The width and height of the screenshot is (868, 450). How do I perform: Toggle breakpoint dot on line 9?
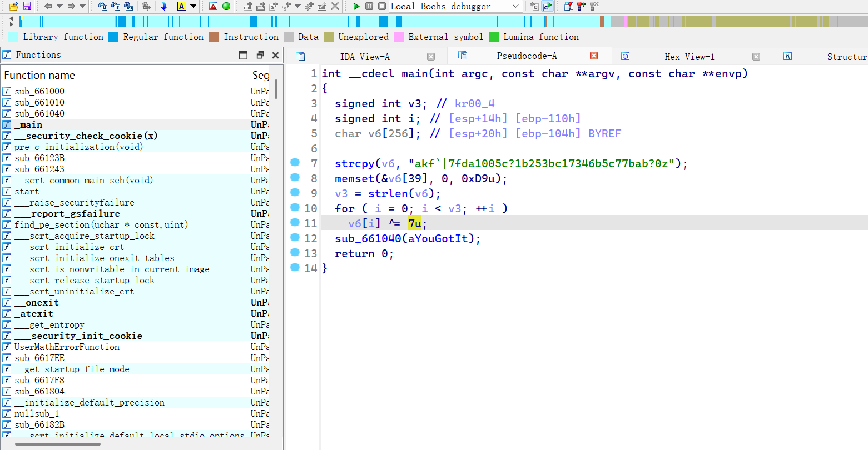(295, 192)
